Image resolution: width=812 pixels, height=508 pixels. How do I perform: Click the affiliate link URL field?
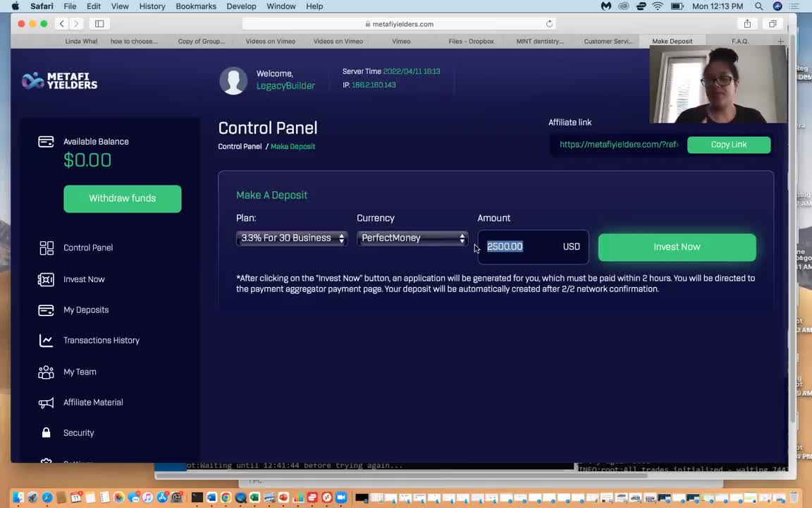point(619,145)
